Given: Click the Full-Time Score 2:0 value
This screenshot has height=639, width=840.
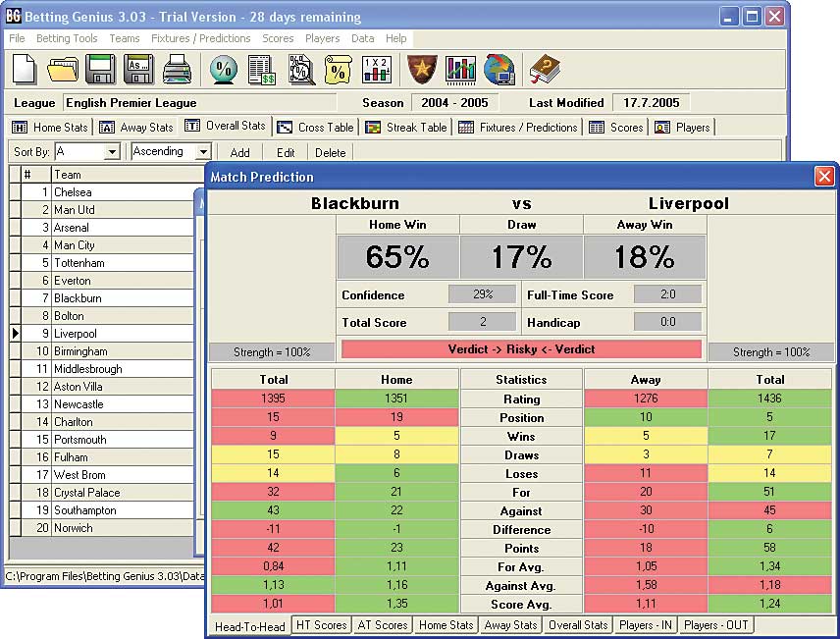Looking at the screenshot, I should (x=667, y=293).
